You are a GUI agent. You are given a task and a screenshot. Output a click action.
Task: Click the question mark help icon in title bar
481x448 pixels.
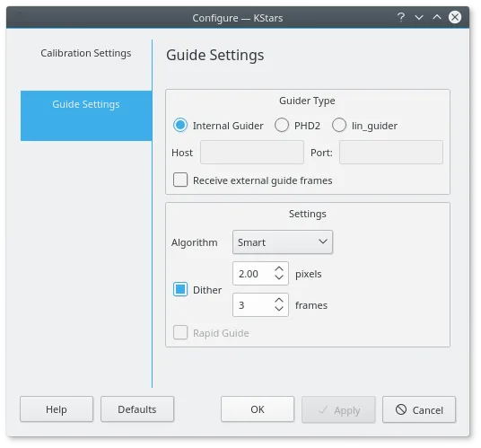click(401, 17)
